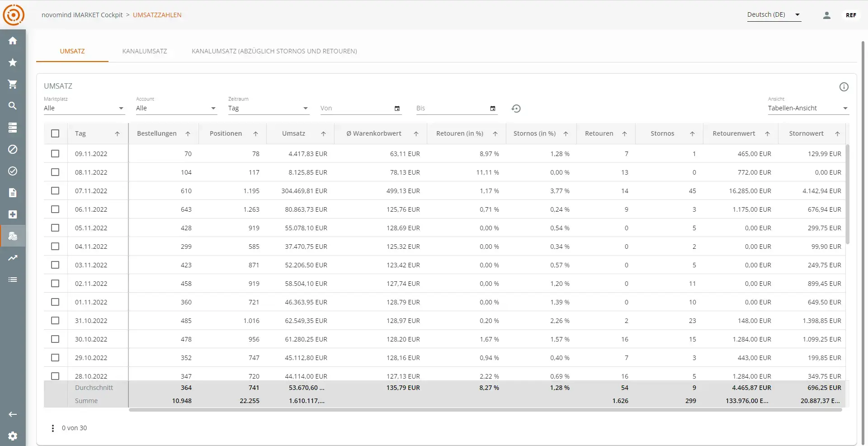Click the magnifier search sidebar icon
The image size is (868, 446).
tap(13, 106)
